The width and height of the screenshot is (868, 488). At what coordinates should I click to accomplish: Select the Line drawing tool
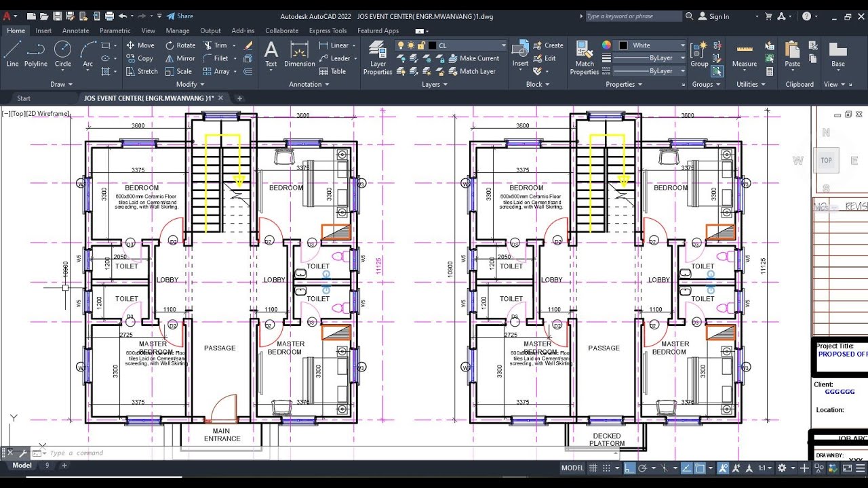coord(12,54)
